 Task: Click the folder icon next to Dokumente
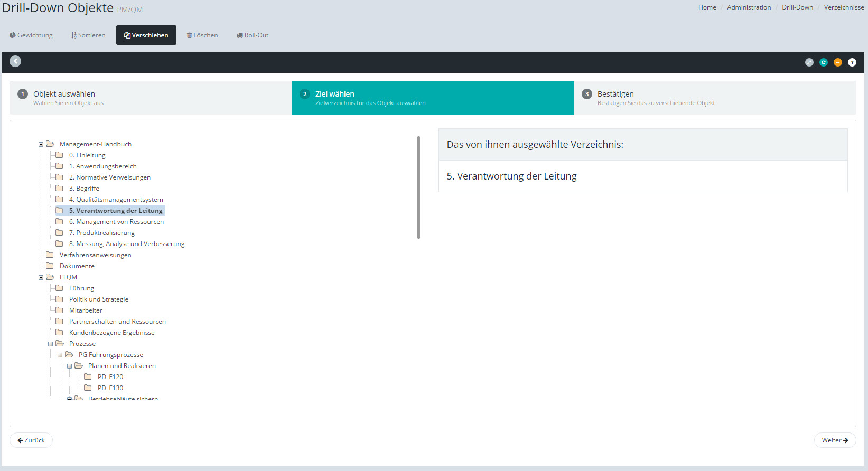click(50, 266)
